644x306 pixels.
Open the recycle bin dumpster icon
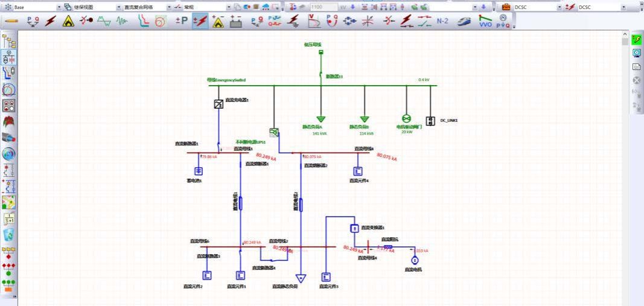click(9, 235)
